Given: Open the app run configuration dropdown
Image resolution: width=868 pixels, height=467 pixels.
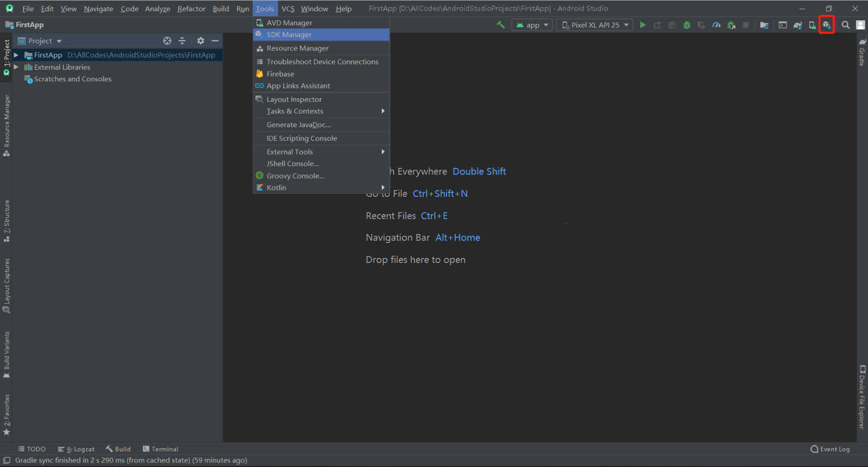Looking at the screenshot, I should point(532,25).
